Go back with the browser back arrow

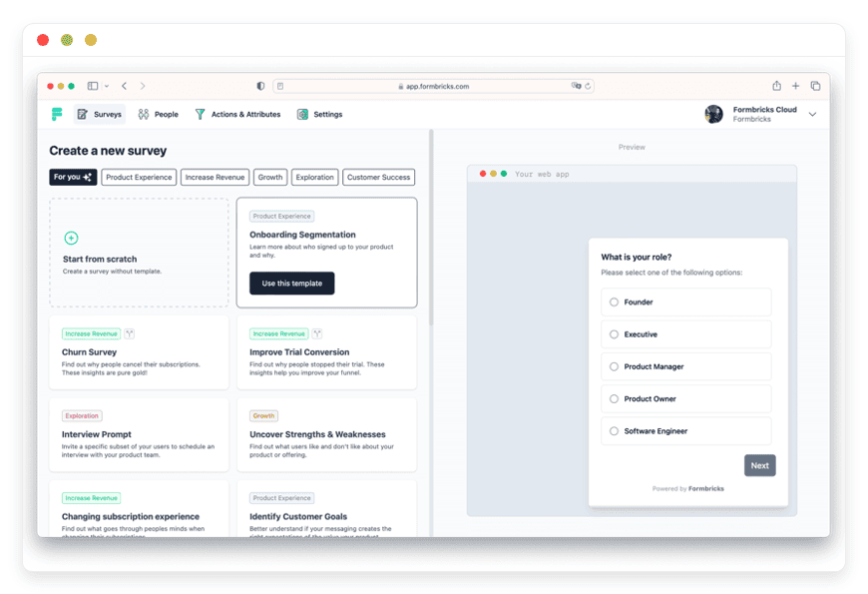pos(124,86)
